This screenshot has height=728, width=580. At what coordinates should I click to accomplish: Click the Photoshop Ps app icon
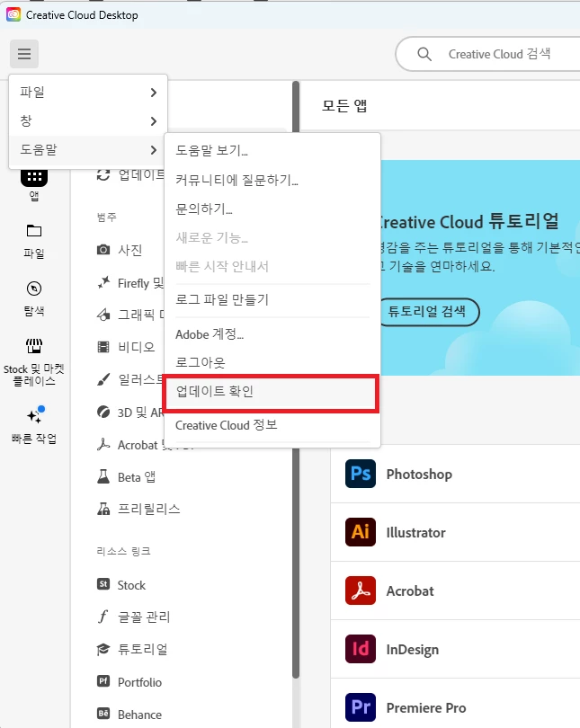(x=361, y=474)
